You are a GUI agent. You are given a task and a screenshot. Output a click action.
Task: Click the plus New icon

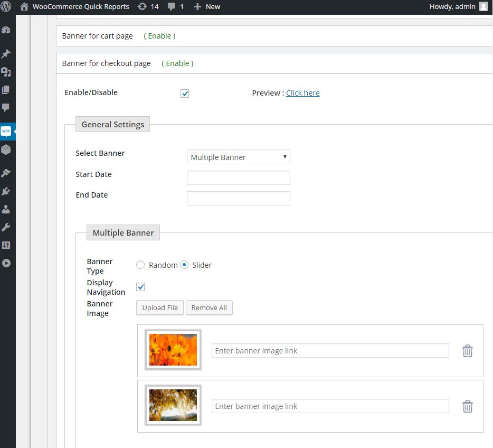click(x=197, y=7)
